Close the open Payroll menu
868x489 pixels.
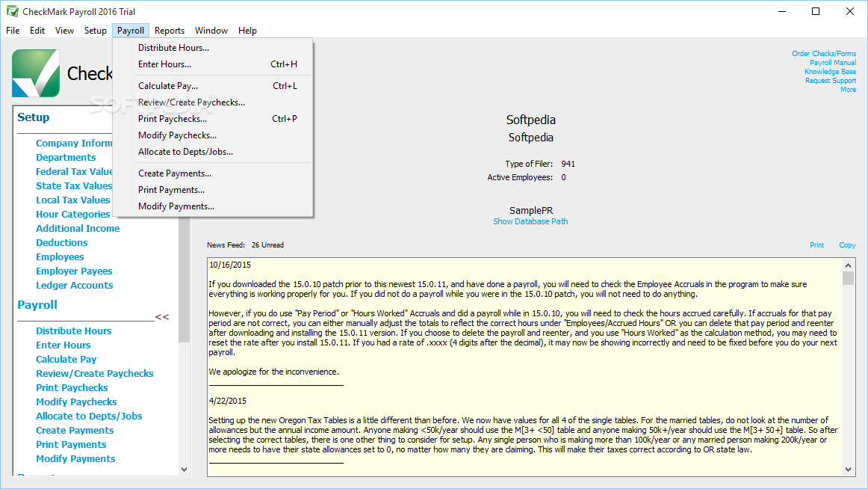click(x=131, y=31)
